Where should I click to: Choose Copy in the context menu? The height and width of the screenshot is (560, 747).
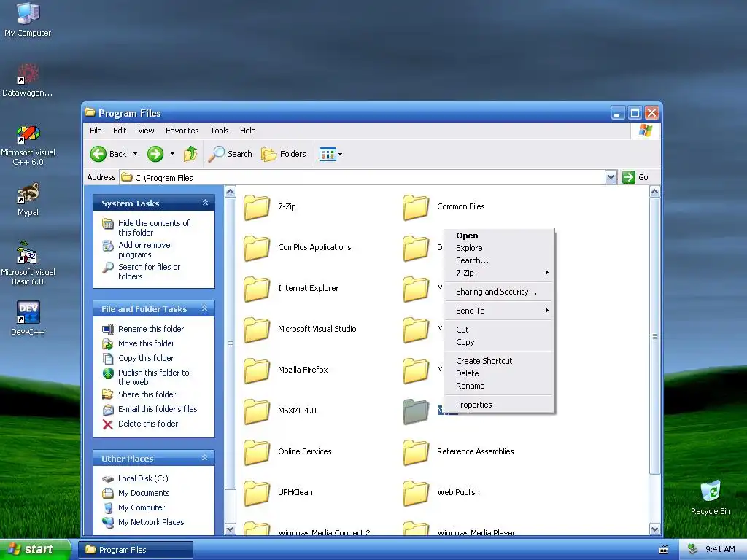499,342
